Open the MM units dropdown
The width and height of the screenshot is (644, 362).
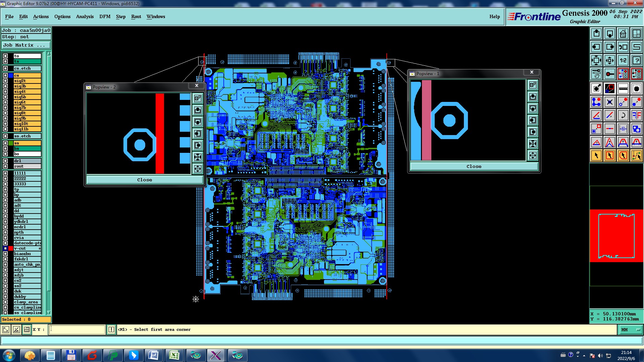tap(630, 329)
